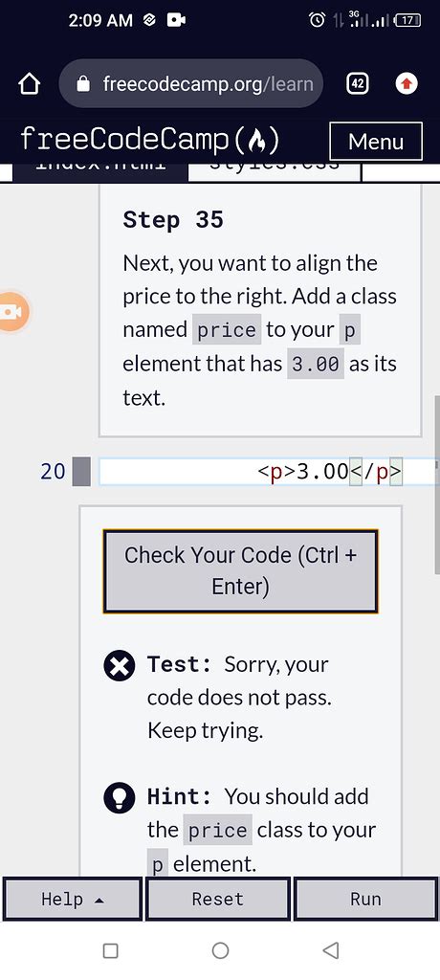Click the failed test X icon
440x980 pixels.
click(x=119, y=666)
